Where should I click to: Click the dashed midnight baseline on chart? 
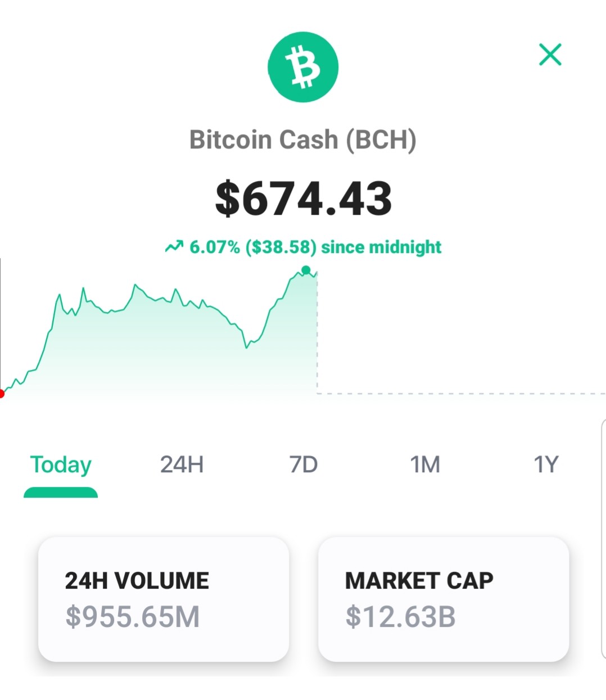(x=461, y=394)
